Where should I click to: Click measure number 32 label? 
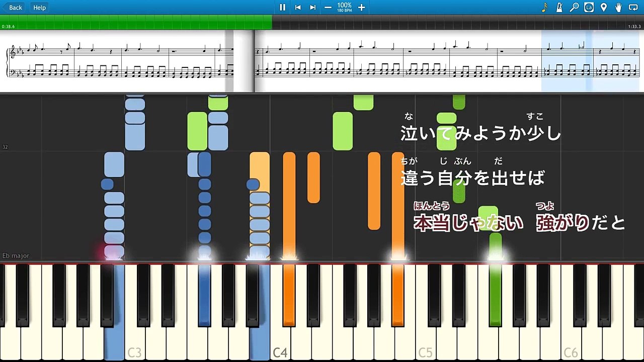(5, 147)
